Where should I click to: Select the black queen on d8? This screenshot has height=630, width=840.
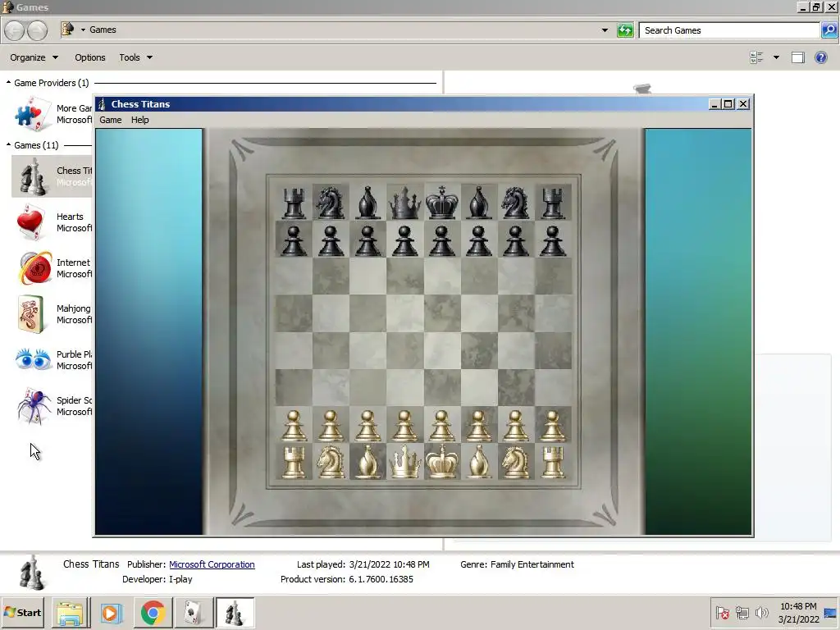(404, 203)
